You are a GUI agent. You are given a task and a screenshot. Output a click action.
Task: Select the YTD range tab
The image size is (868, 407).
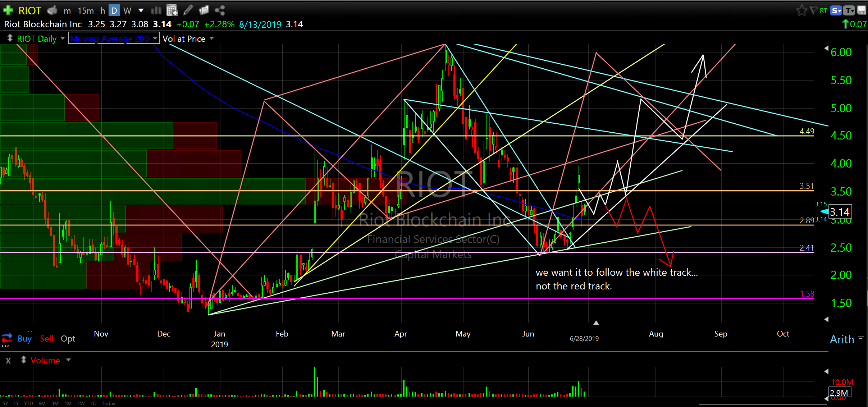[x=28, y=403]
